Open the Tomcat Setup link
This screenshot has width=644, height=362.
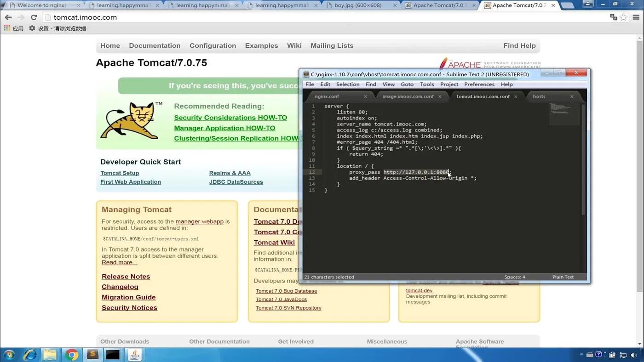tap(120, 173)
